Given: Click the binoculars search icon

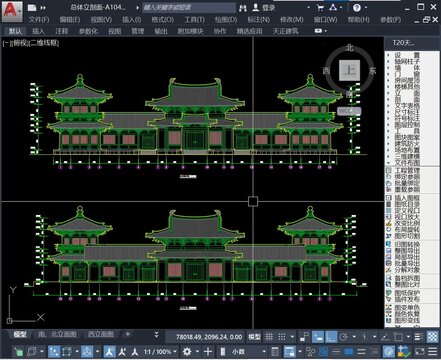Looking at the screenshot, I should click(x=243, y=7).
